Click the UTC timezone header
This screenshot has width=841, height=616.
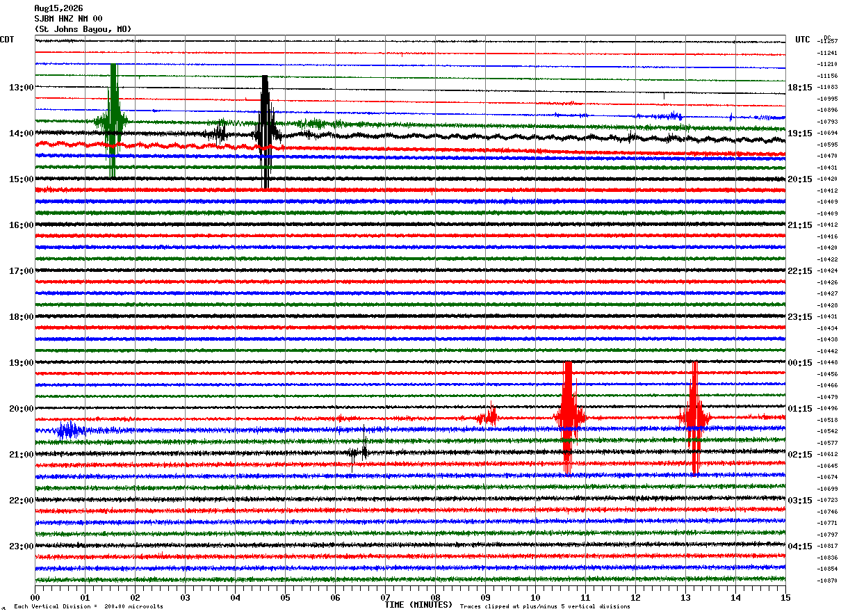pyautogui.click(x=803, y=40)
